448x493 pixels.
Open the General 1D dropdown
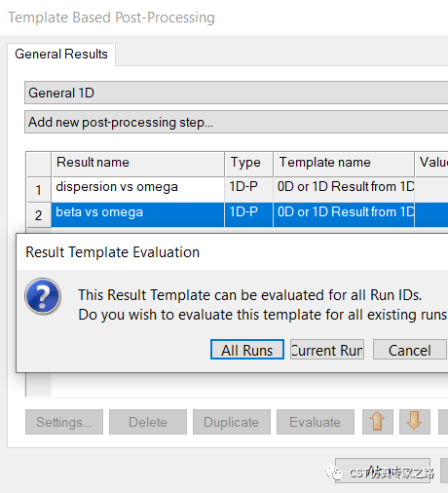(237, 93)
